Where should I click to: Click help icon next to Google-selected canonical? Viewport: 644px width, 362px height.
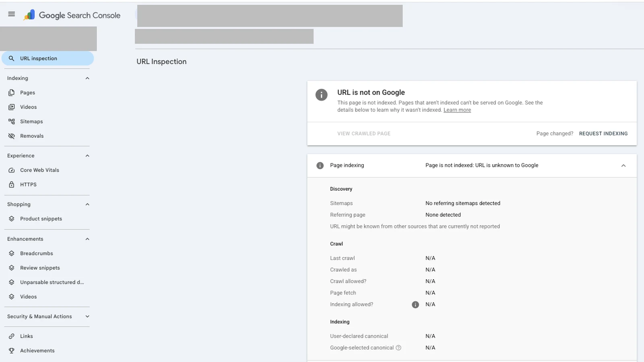point(398,348)
